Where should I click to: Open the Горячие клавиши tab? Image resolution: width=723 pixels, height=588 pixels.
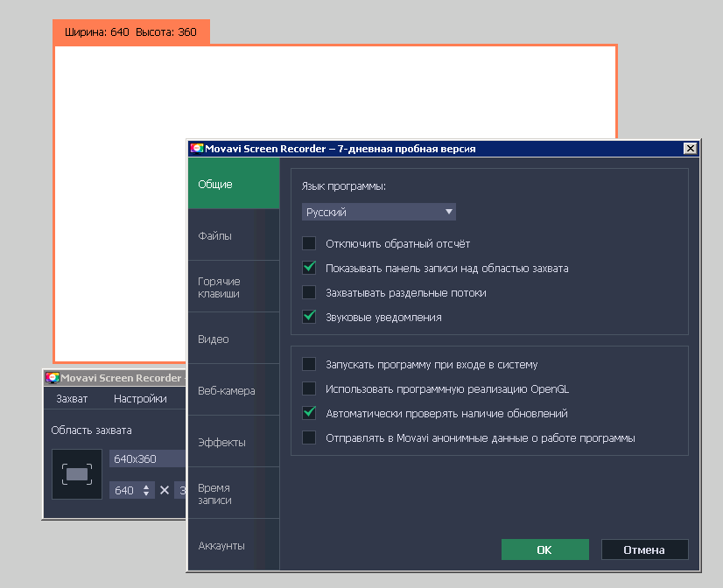(234, 287)
